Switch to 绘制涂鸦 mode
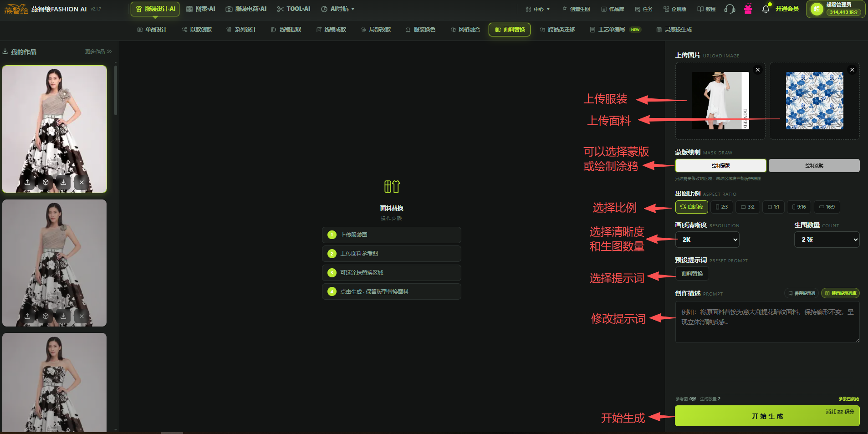Image resolution: width=868 pixels, height=434 pixels. pyautogui.click(x=814, y=165)
